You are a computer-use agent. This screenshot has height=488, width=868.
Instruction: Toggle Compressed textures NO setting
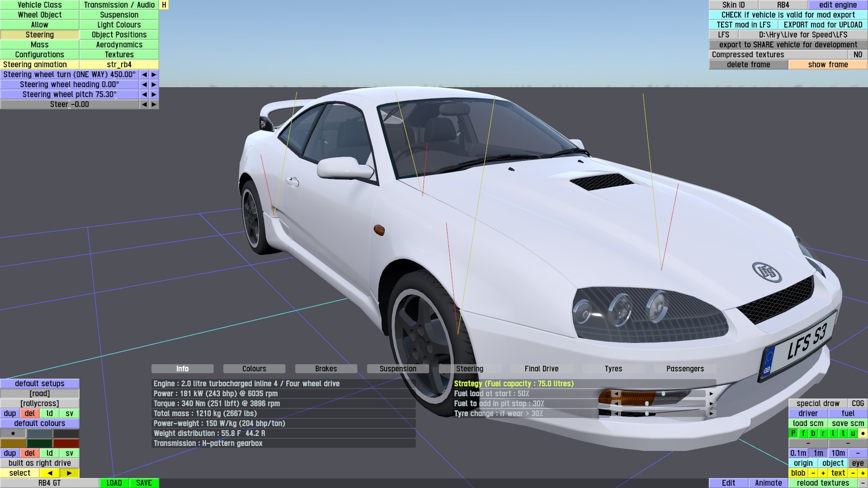(858, 55)
